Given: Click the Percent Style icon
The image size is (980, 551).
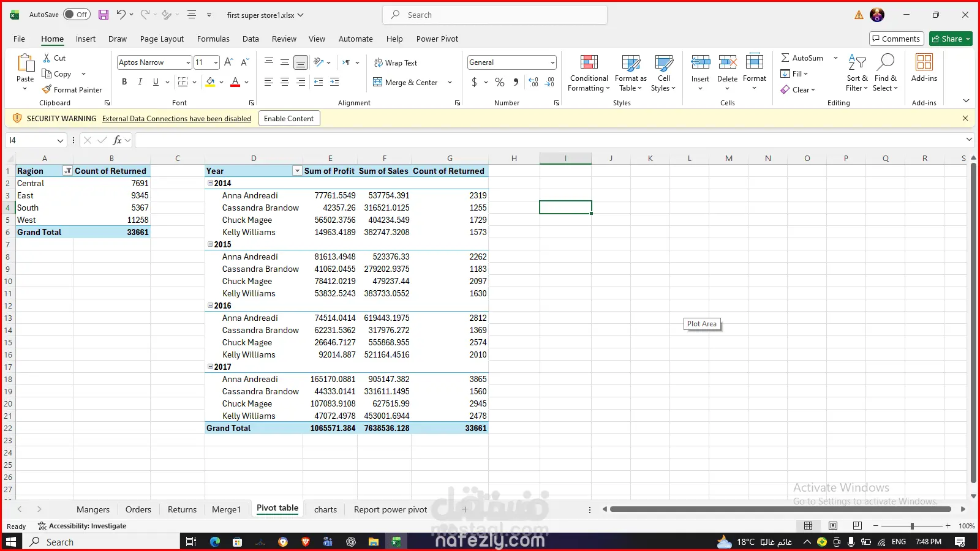Looking at the screenshot, I should click(x=500, y=82).
